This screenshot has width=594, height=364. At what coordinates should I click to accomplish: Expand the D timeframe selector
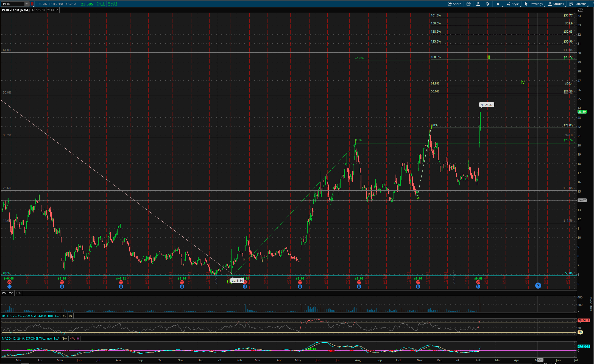(x=498, y=4)
